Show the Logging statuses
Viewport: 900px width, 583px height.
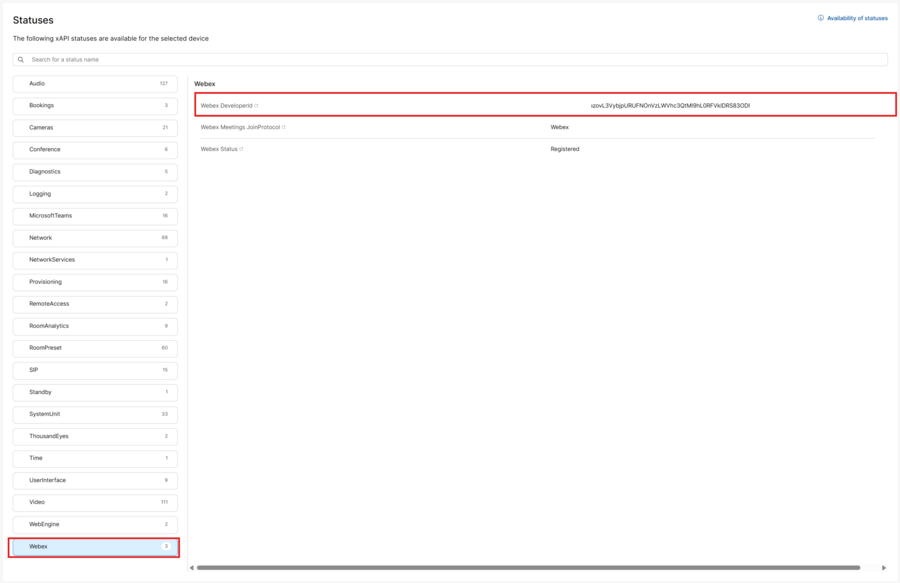[95, 194]
